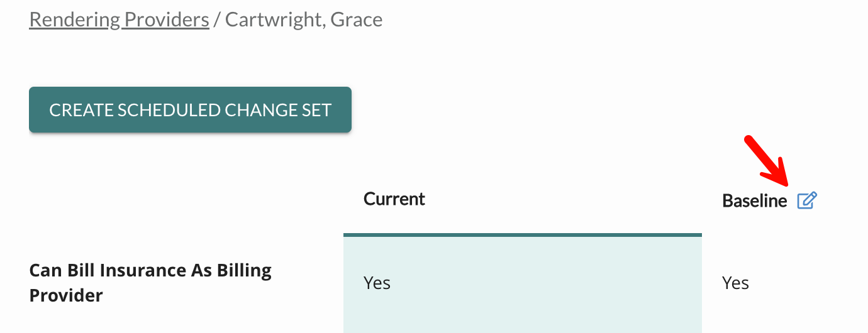Click the words CHANGE SET on the teal button
The height and width of the screenshot is (333, 868).
[x=278, y=110]
